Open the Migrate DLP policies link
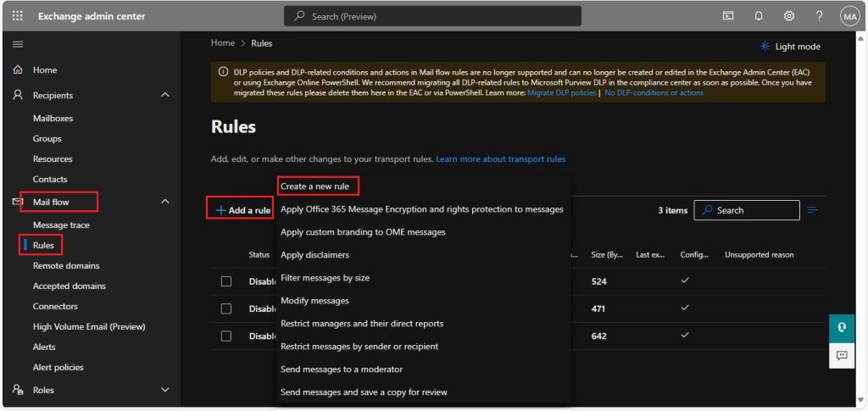This screenshot has height=411, width=868. [561, 93]
